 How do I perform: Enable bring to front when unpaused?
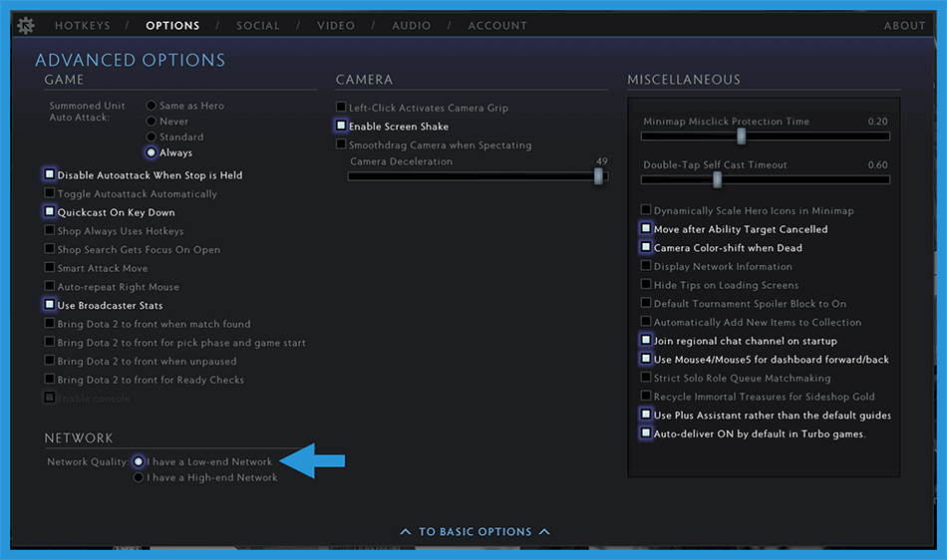[x=50, y=361]
